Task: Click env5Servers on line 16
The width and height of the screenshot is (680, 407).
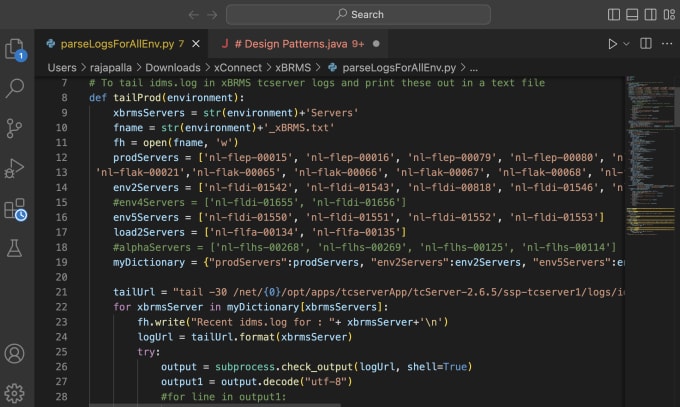Action: coord(146,217)
